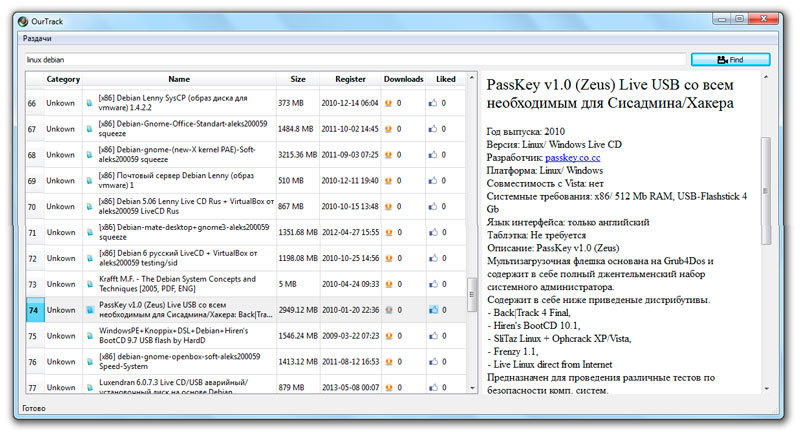Click the Готово status bar text
The image size is (800, 432).
34,408
